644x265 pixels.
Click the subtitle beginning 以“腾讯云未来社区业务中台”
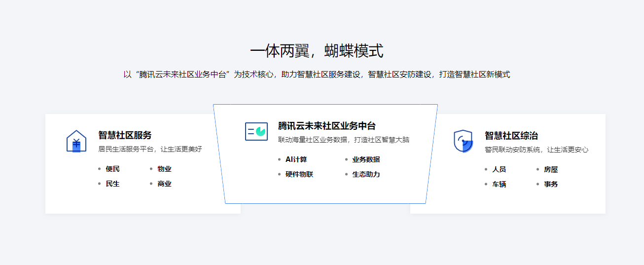317,75
